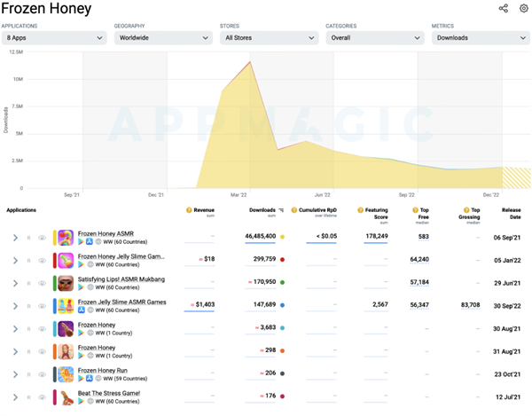The height and width of the screenshot is (416, 532).
Task: Click the Google Play icon under Beat The Stress Game
Action: coord(81,401)
